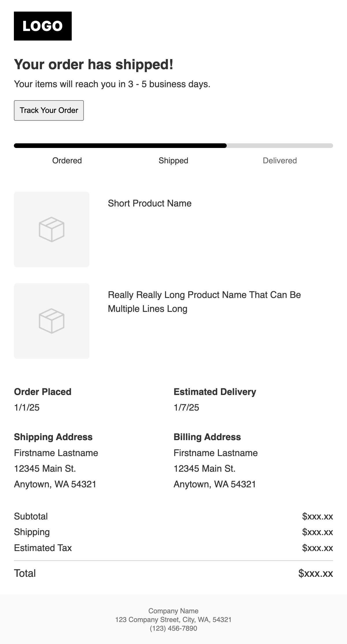Click the box icon beside Short Product Name
Viewport: 347px width, 644px height.
(x=51, y=229)
